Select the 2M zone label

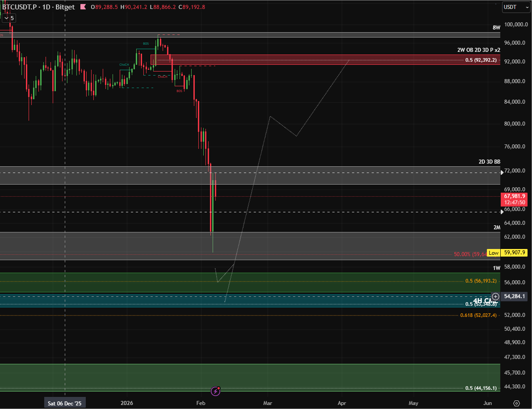[x=497, y=228]
